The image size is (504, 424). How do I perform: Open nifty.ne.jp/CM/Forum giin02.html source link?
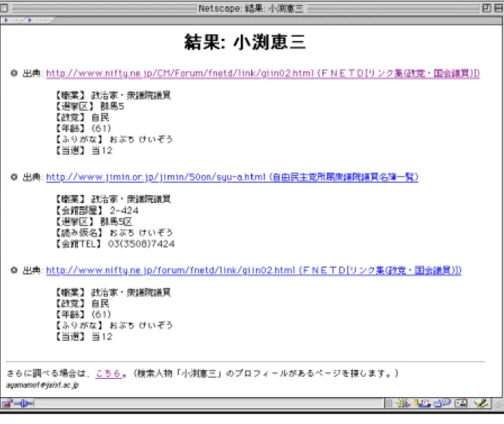263,74
